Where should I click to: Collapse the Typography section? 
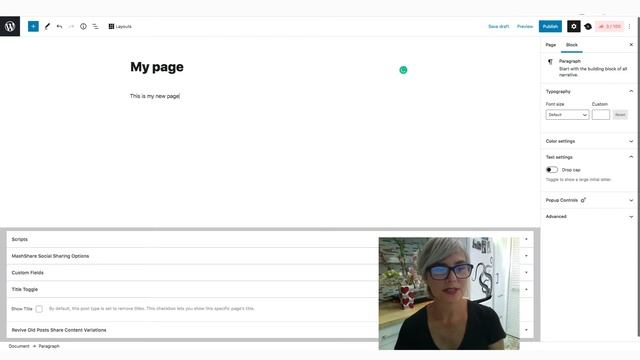point(589,91)
